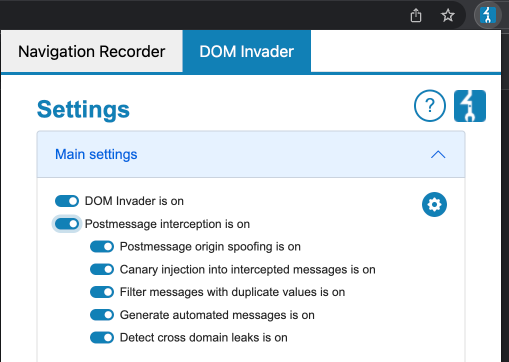Disable Postmessage interception toggle
The height and width of the screenshot is (362, 509).
pos(67,224)
